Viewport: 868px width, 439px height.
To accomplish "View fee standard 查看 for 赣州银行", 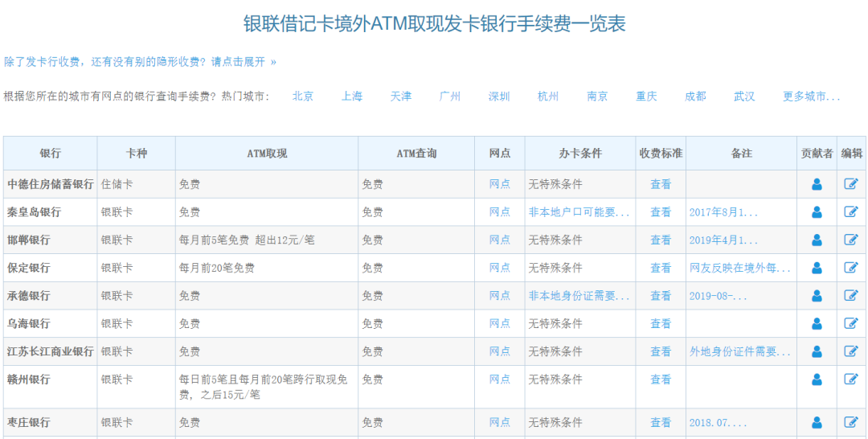I will click(x=661, y=380).
